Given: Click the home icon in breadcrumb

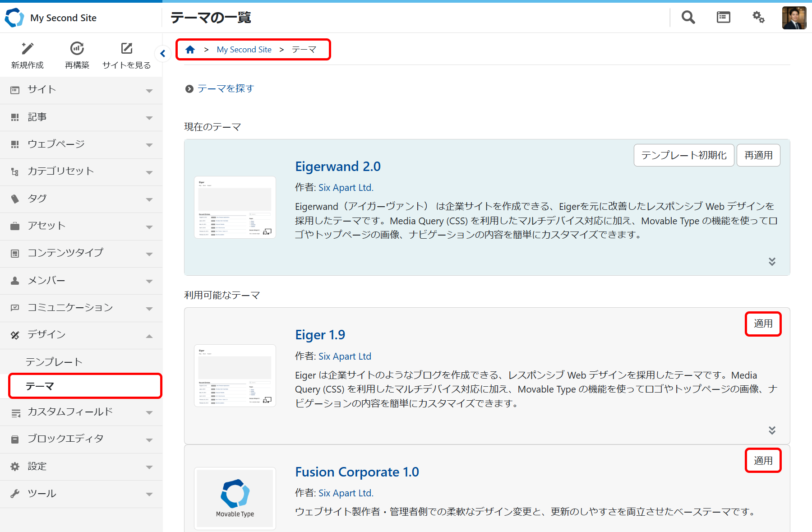Looking at the screenshot, I should 190,50.
